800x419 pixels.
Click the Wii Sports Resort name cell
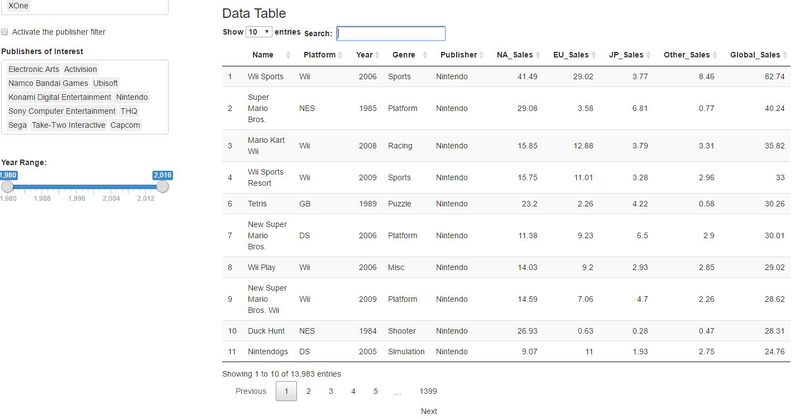[x=265, y=177]
